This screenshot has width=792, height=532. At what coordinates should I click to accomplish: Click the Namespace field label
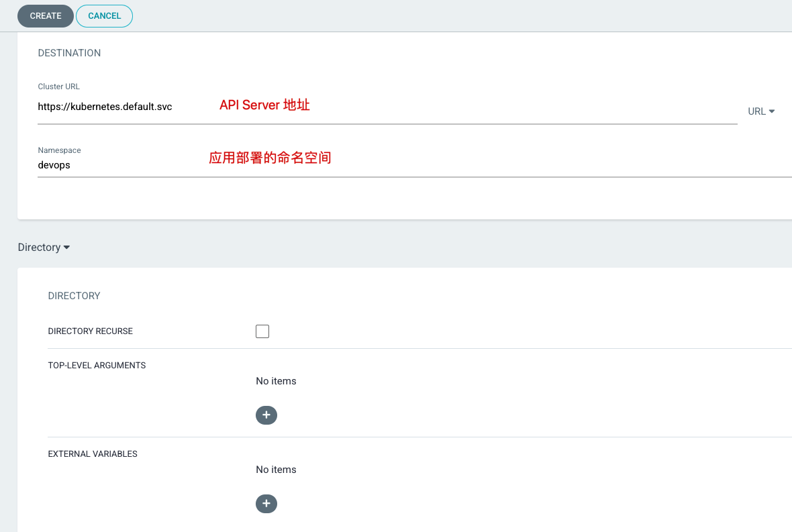tap(59, 150)
